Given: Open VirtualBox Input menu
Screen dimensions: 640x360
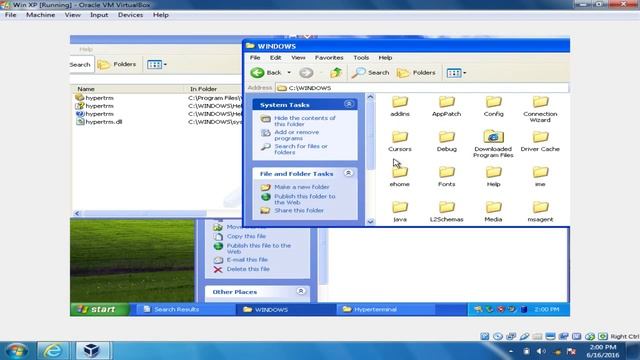Looking at the screenshot, I should coord(99,15).
